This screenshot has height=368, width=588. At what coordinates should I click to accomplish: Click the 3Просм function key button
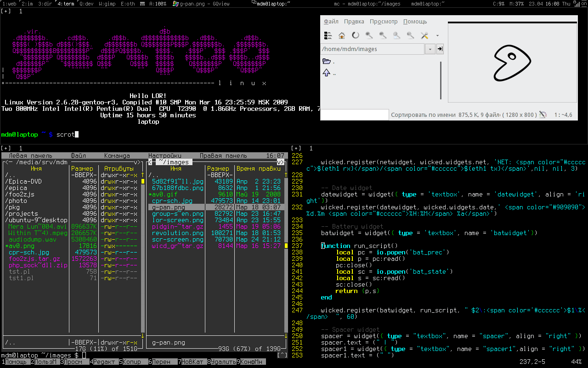[75, 362]
